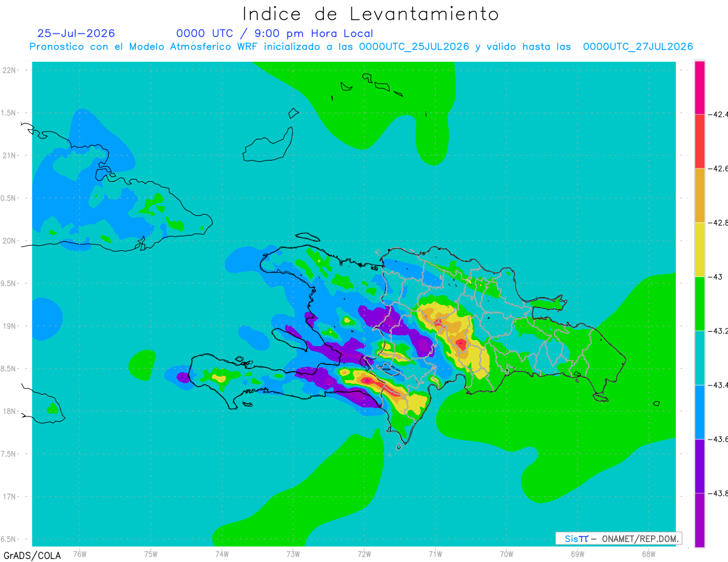The height and width of the screenshot is (562, 728).
Task: Click the 'GrADS/COLA' label
Action: click(x=32, y=555)
